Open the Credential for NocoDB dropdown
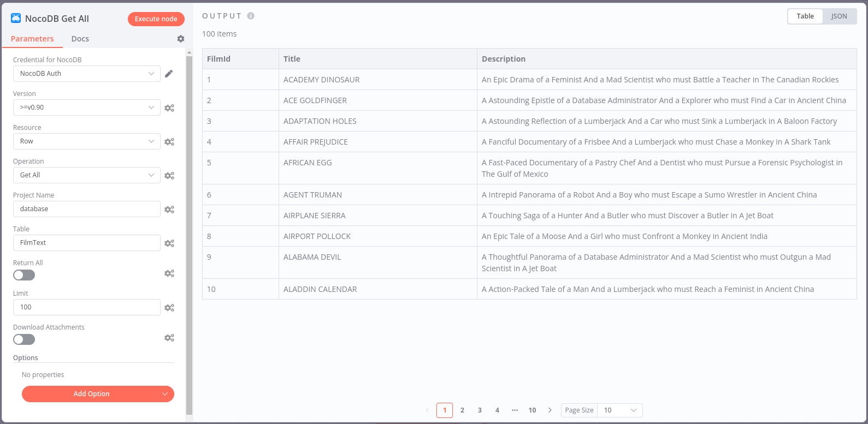Viewport: 868px width, 424px height. click(86, 74)
